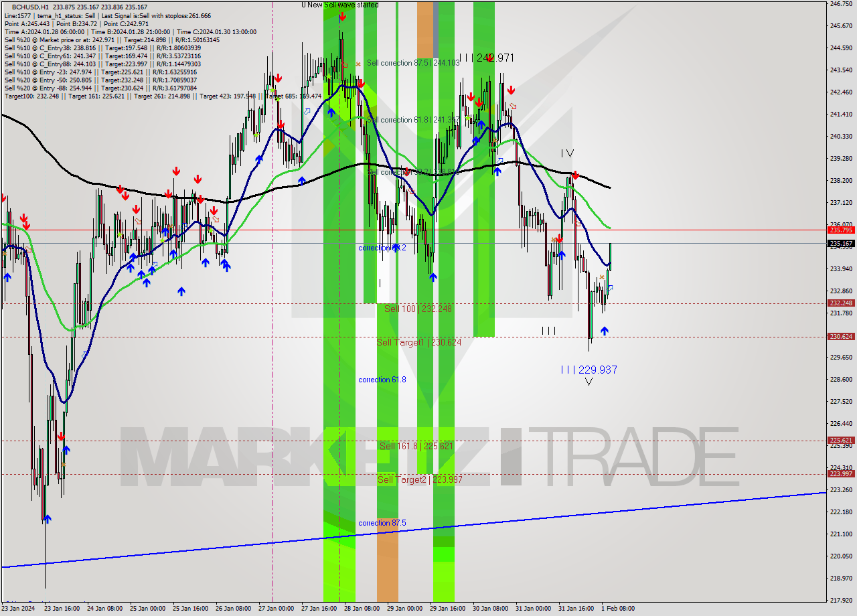Image resolution: width=857 pixels, height=616 pixels.
Task: Click the 243.540 price axis tick
Action: [841, 70]
